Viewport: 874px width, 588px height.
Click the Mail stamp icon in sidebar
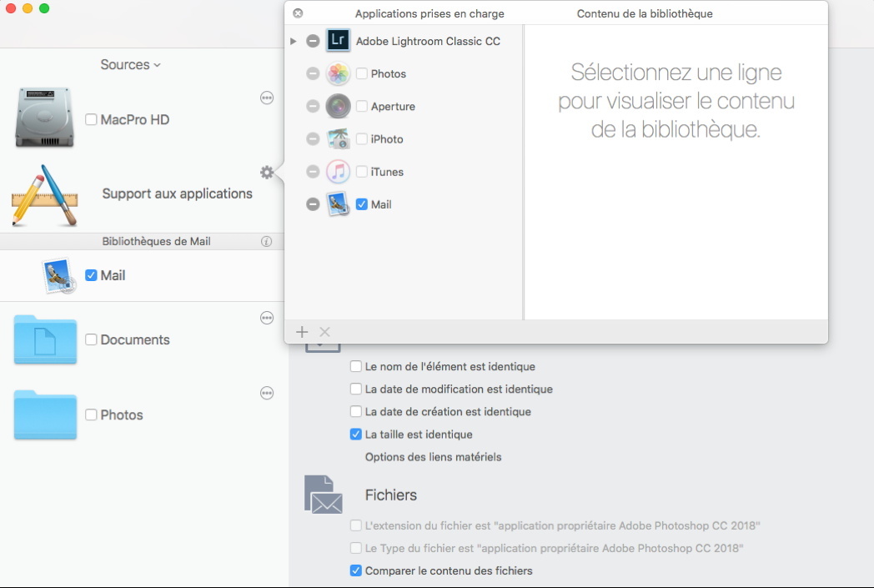[59, 275]
